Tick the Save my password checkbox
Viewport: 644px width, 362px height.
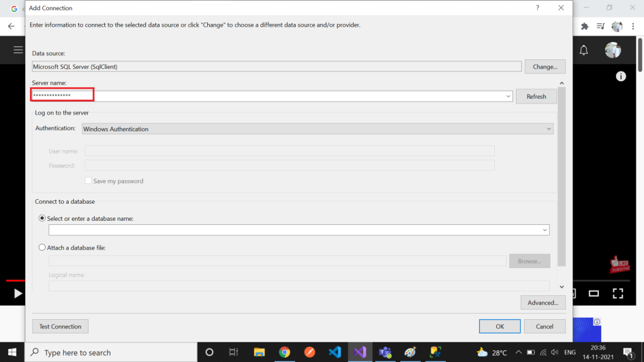(x=89, y=181)
